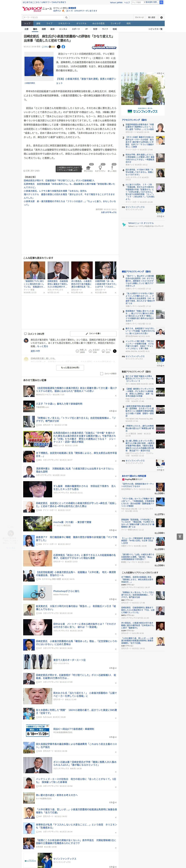Select the トップ navigation tab
Screen dimensions: 186x868
(27, 24)
